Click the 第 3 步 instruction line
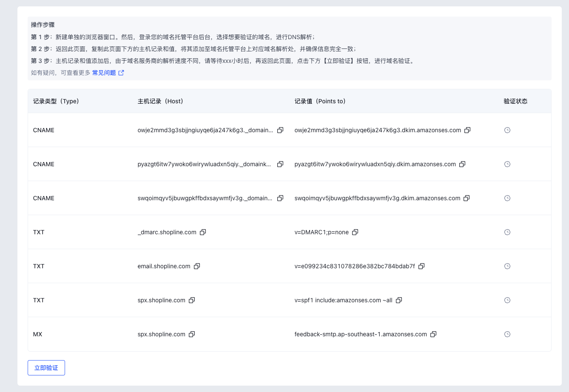Image resolution: width=569 pixels, height=392 pixels. click(222, 61)
